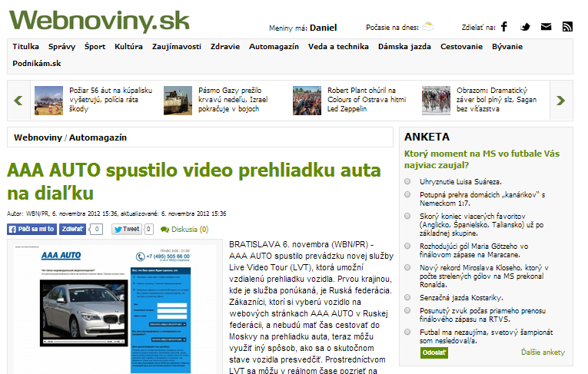
Task: Open the RSS feed icon
Action: tap(567, 27)
